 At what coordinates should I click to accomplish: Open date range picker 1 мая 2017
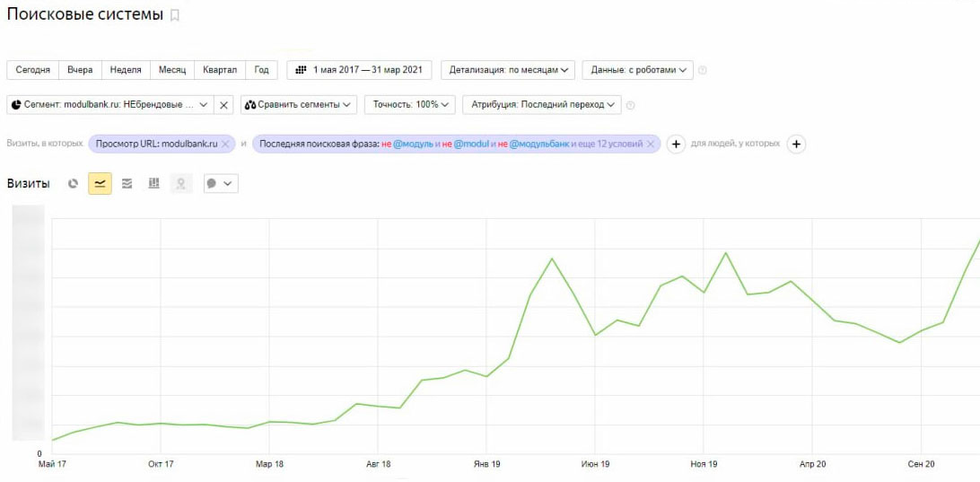click(x=359, y=70)
